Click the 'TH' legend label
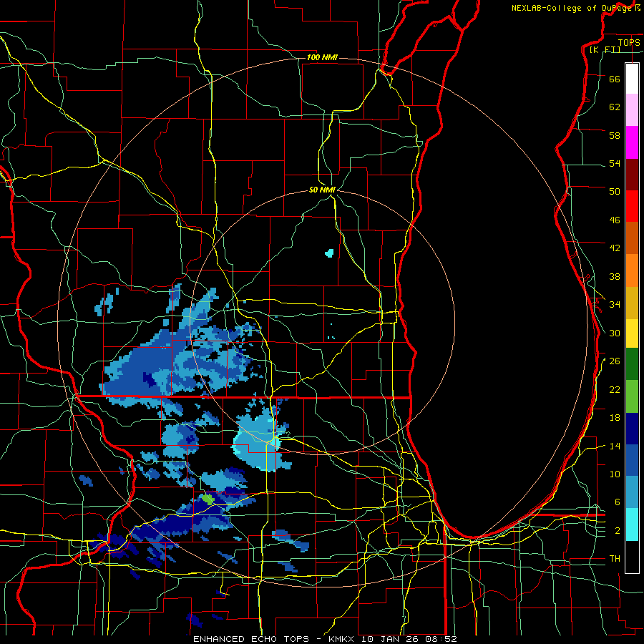Screen dimensions: 644x644 (615, 559)
